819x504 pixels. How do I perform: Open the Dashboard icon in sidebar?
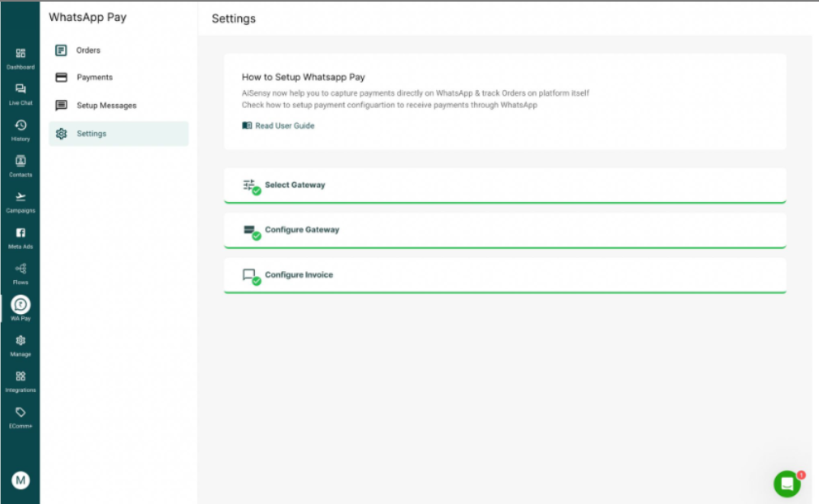[x=20, y=54]
